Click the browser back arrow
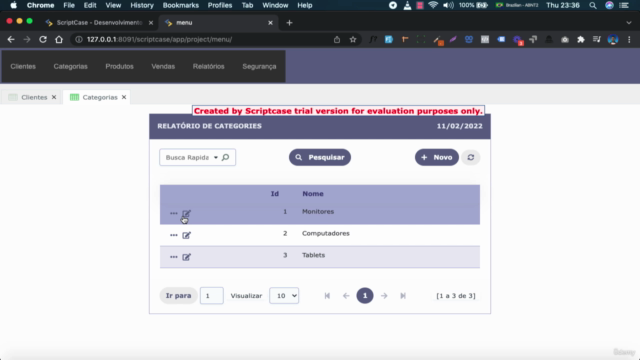The image size is (640, 360). pos(11,40)
